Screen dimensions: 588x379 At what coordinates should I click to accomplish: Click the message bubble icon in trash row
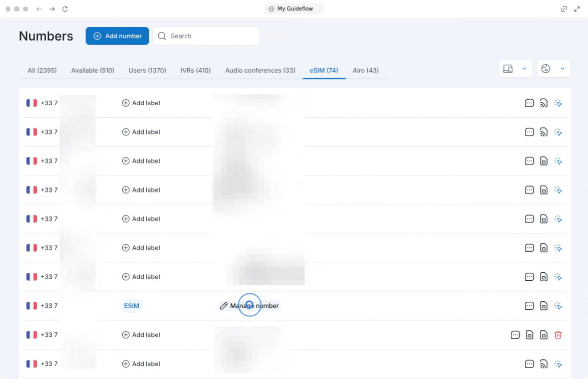click(515, 335)
